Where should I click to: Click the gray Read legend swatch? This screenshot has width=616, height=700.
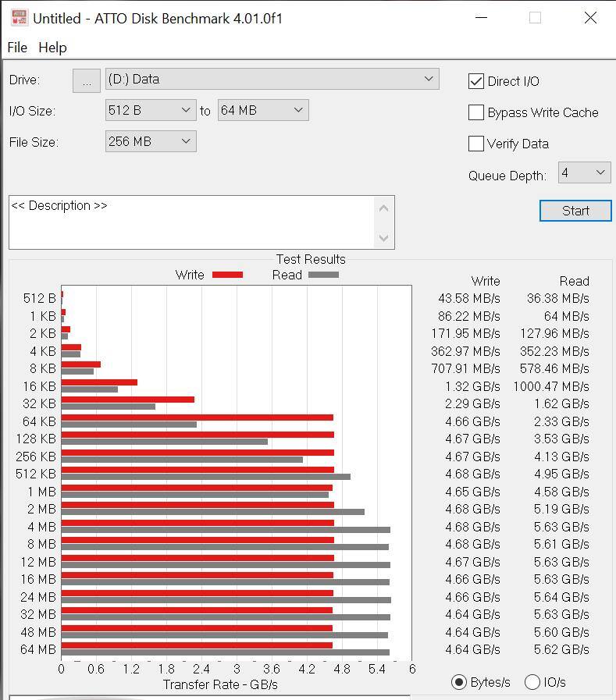pos(323,275)
